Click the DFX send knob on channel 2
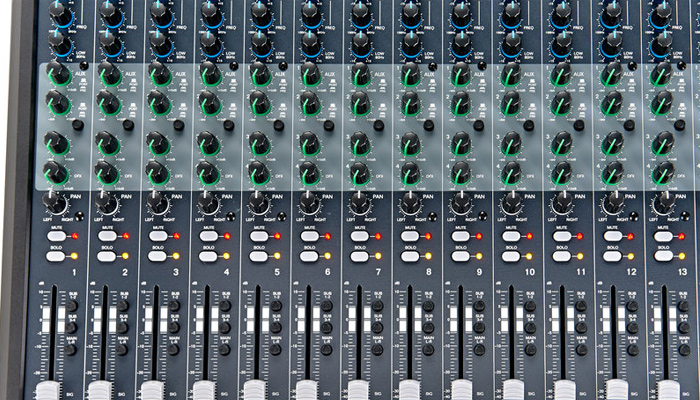The height and width of the screenshot is (400, 700). pyautogui.click(x=107, y=173)
